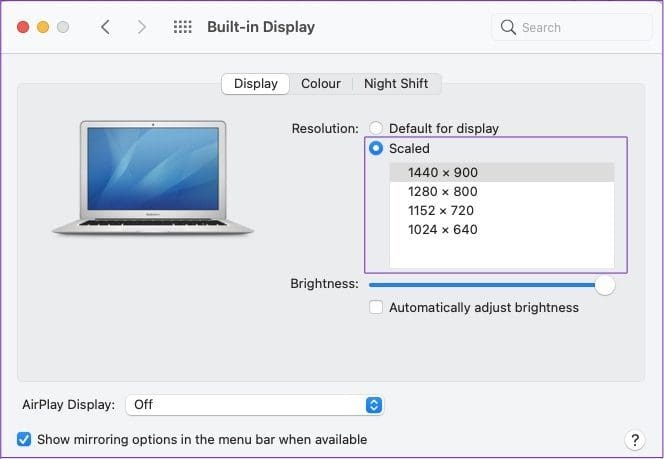Switch to the Display tab
The height and width of the screenshot is (459, 664).
[x=256, y=83]
